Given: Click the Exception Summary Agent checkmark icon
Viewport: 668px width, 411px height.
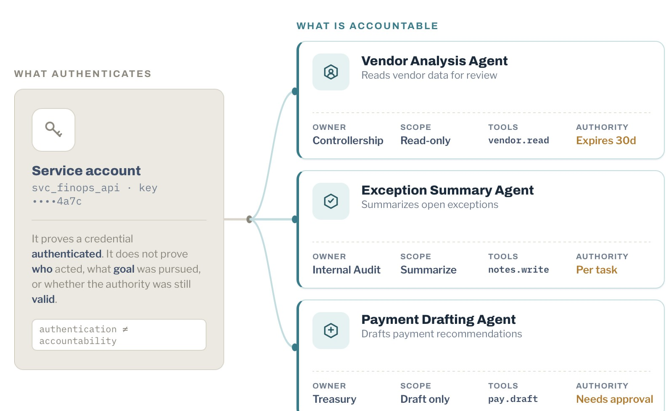Looking at the screenshot, I should tap(331, 201).
